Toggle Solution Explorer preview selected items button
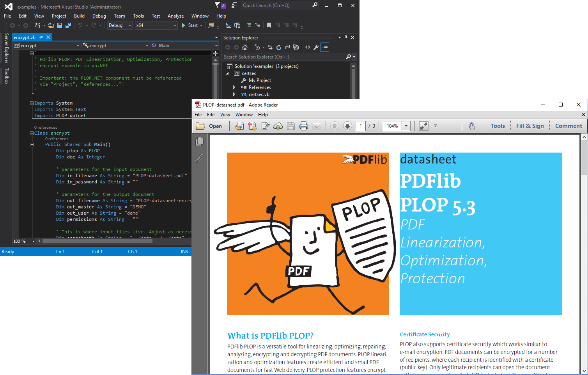The height and width of the screenshot is (375, 588). click(x=325, y=47)
